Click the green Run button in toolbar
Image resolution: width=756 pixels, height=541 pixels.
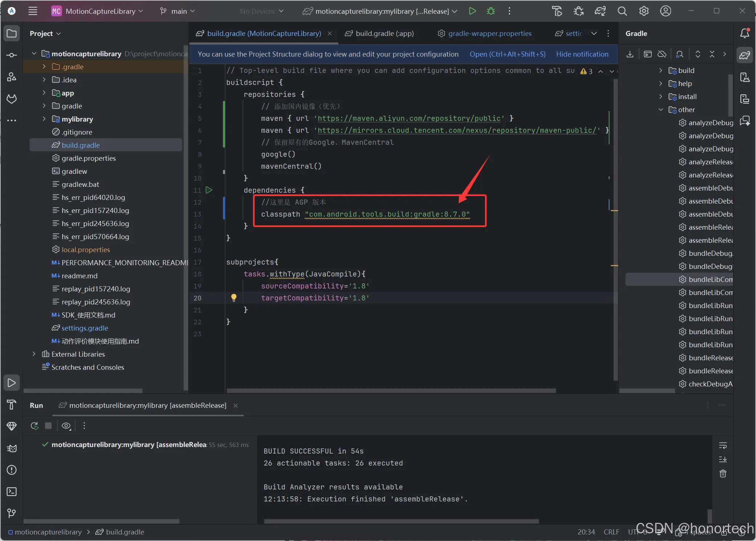[472, 11]
